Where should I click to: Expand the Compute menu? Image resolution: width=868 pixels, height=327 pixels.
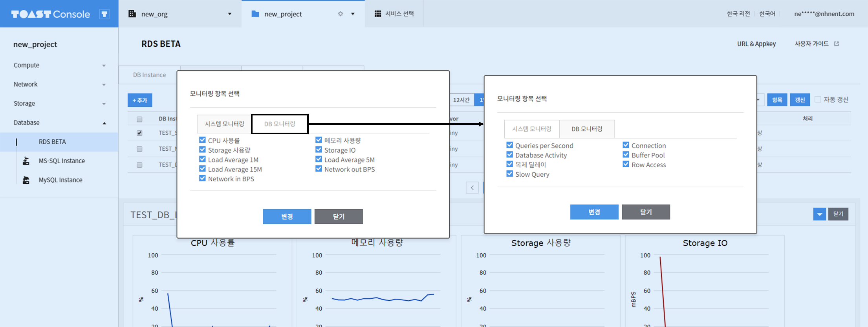tap(104, 66)
